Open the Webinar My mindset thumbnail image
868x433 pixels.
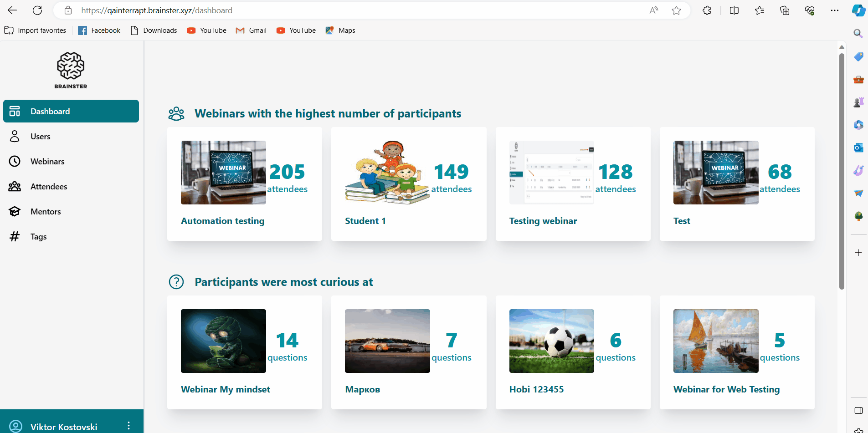223,341
